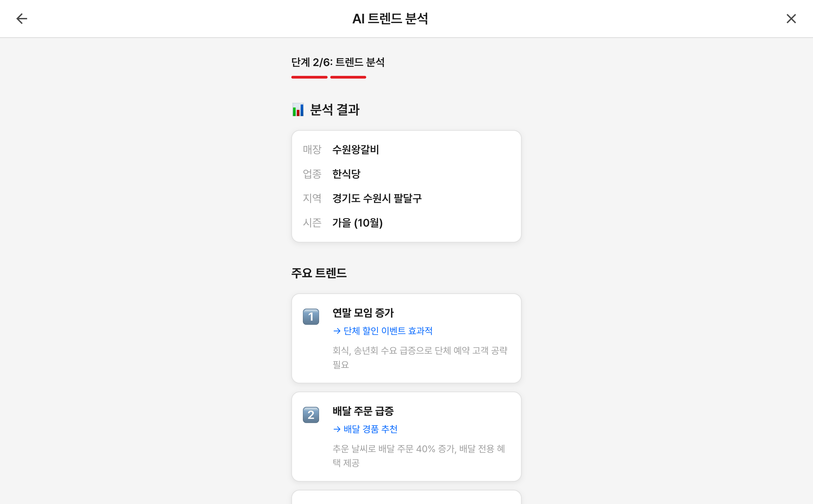813x504 pixels.
Task: Close the AI trend analysis screen
Action: pos(791,19)
